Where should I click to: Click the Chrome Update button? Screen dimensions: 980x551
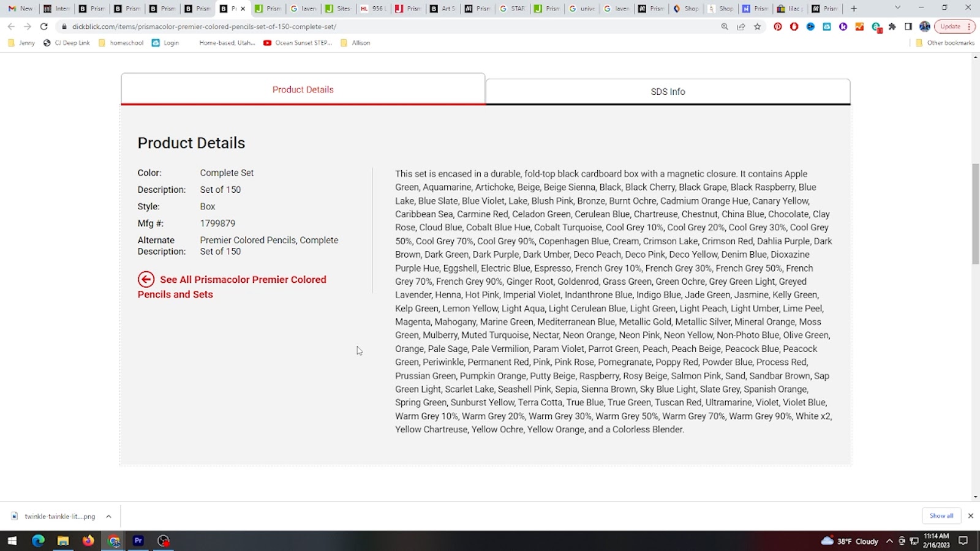click(954, 26)
